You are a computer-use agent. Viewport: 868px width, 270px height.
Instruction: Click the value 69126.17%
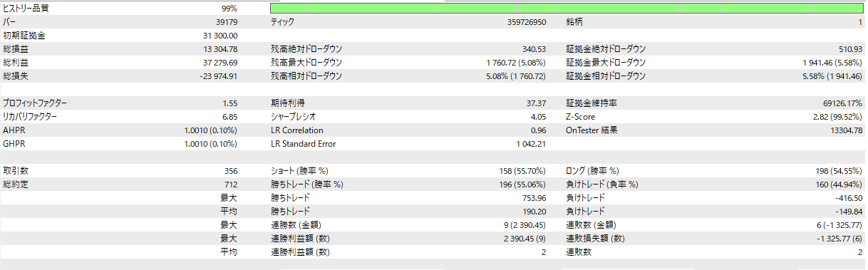coord(842,103)
